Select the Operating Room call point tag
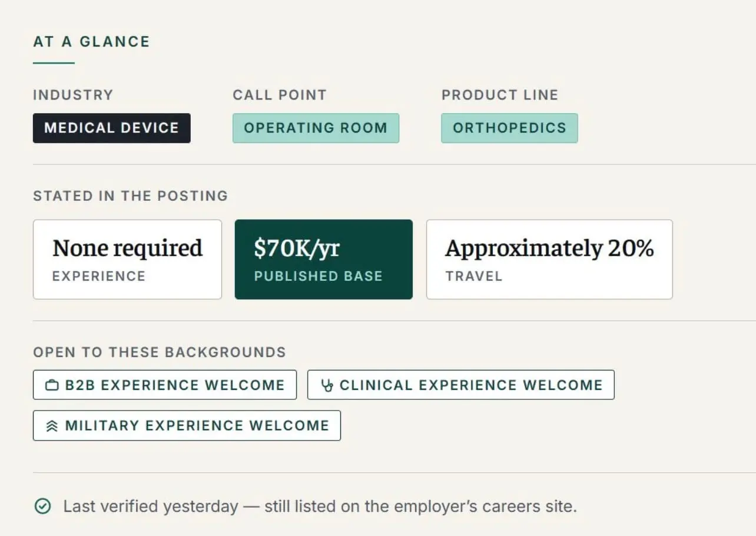 [316, 128]
